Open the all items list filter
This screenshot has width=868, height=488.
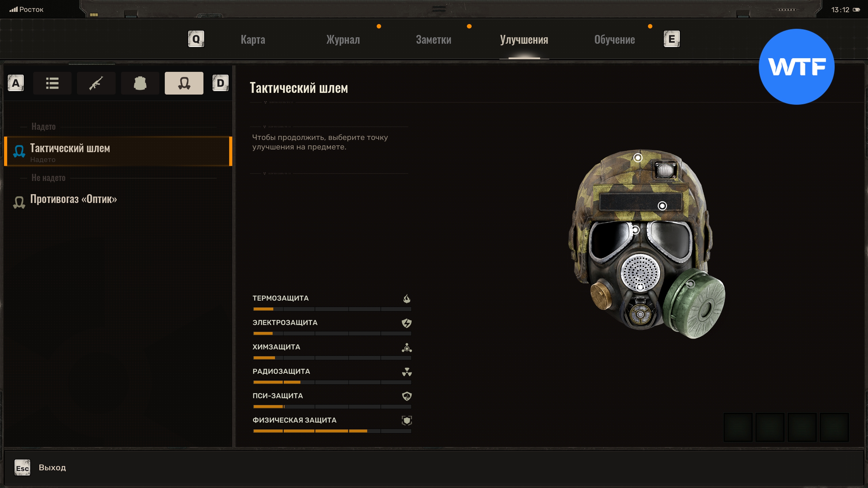[x=52, y=83]
